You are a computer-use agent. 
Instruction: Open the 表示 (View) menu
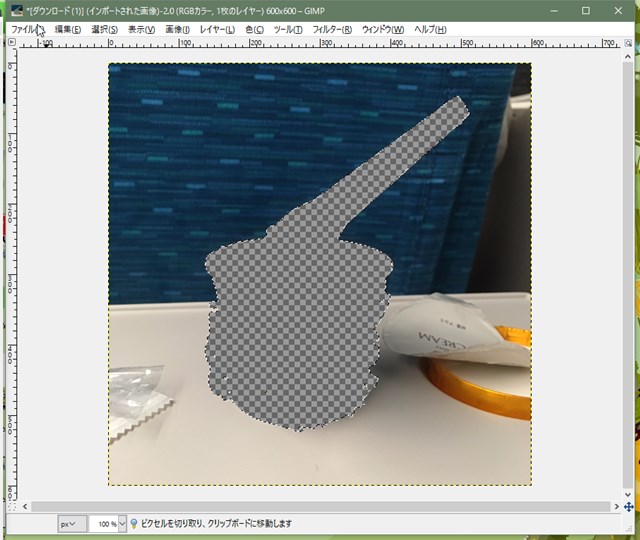[141, 30]
